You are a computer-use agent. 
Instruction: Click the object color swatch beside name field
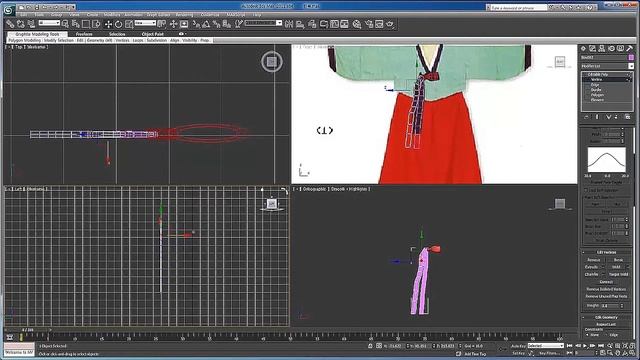pos(631,58)
